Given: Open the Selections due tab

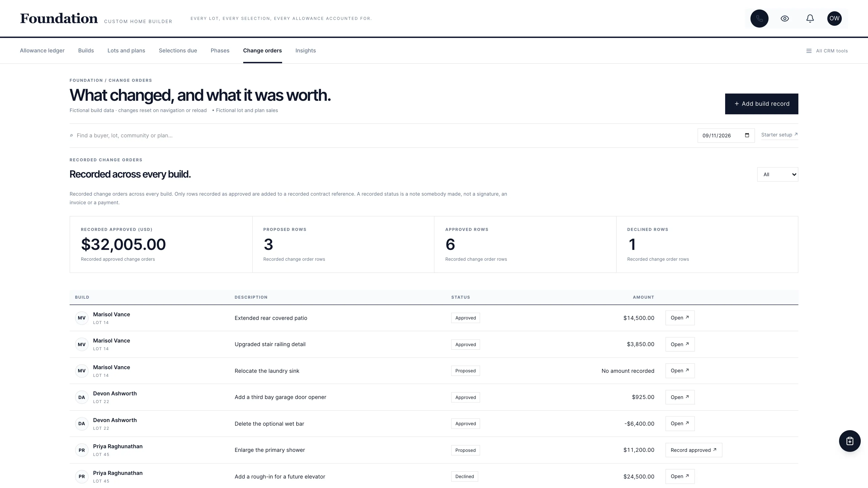Looking at the screenshot, I should pyautogui.click(x=178, y=51).
